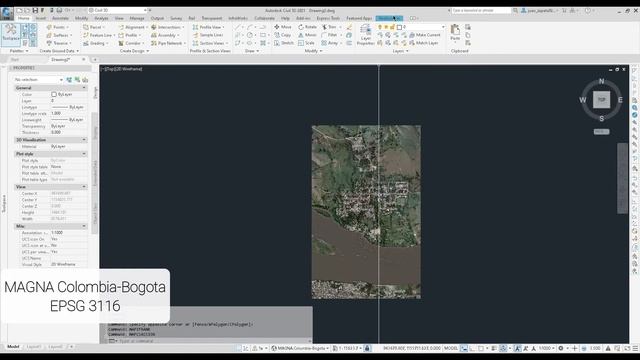The image size is (640, 360).
Task: Add a new drawing tab with plus
Action: pos(95,60)
